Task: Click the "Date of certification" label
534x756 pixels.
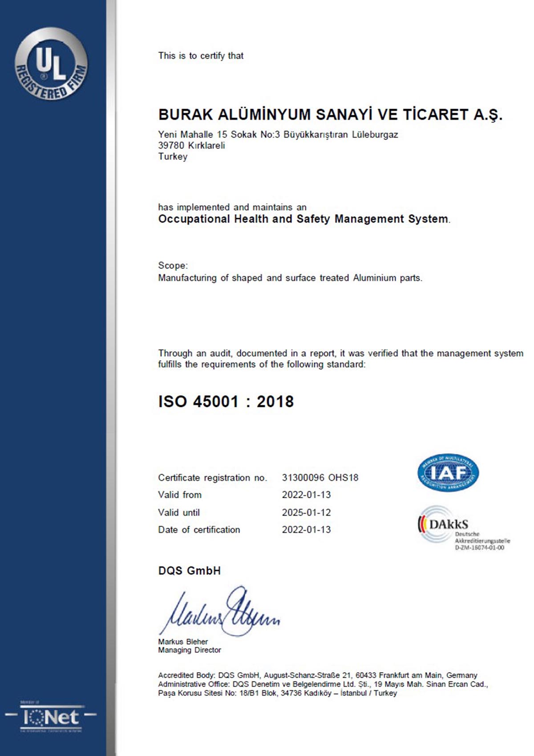Action: pyautogui.click(x=199, y=530)
